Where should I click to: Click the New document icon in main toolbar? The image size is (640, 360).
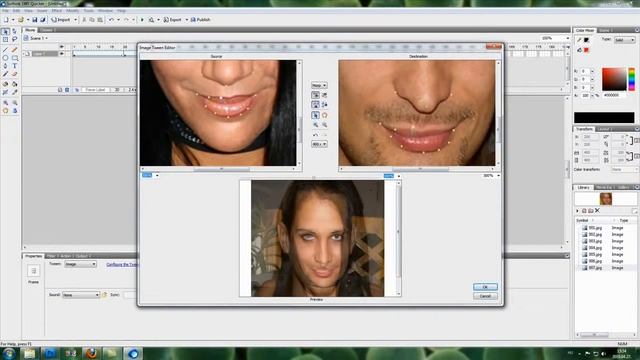[x=6, y=20]
